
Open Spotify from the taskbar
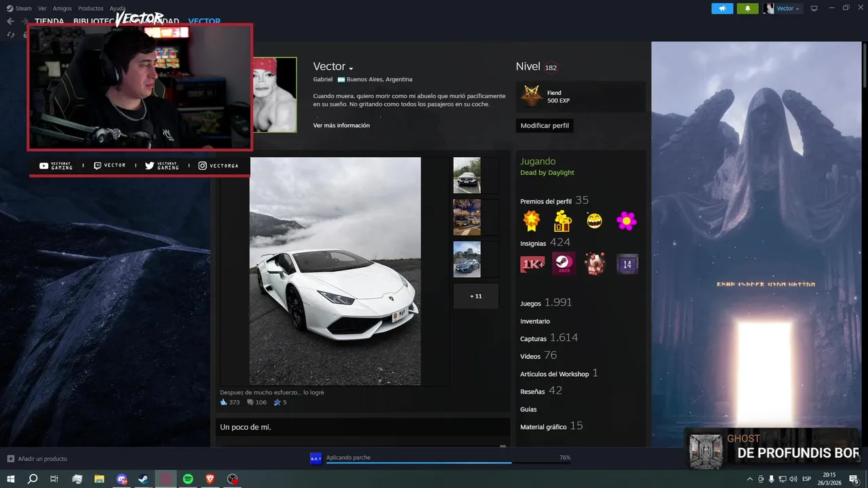(x=188, y=479)
